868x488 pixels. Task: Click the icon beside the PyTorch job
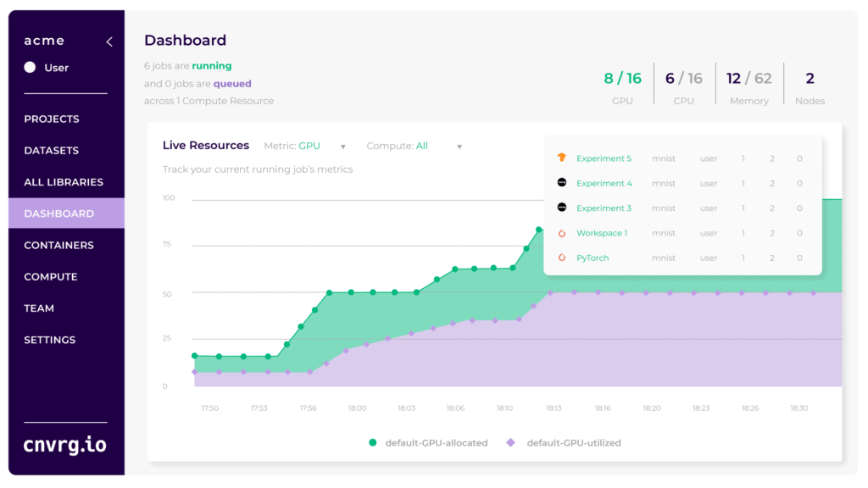tap(561, 258)
